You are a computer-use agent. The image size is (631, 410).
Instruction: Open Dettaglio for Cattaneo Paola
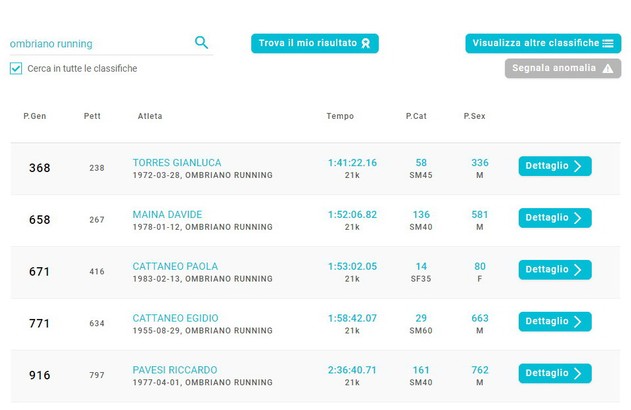tap(555, 270)
